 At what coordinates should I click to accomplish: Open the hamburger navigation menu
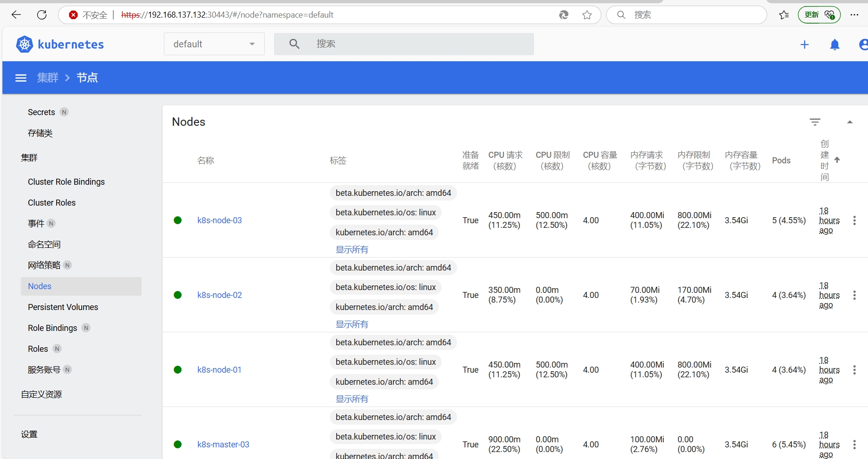click(x=21, y=78)
